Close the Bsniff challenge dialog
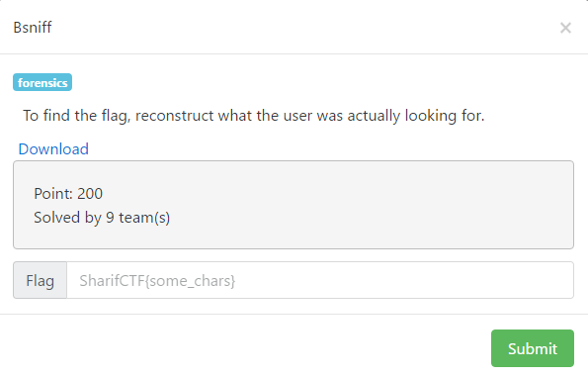This screenshot has width=588, height=377. 565,28
